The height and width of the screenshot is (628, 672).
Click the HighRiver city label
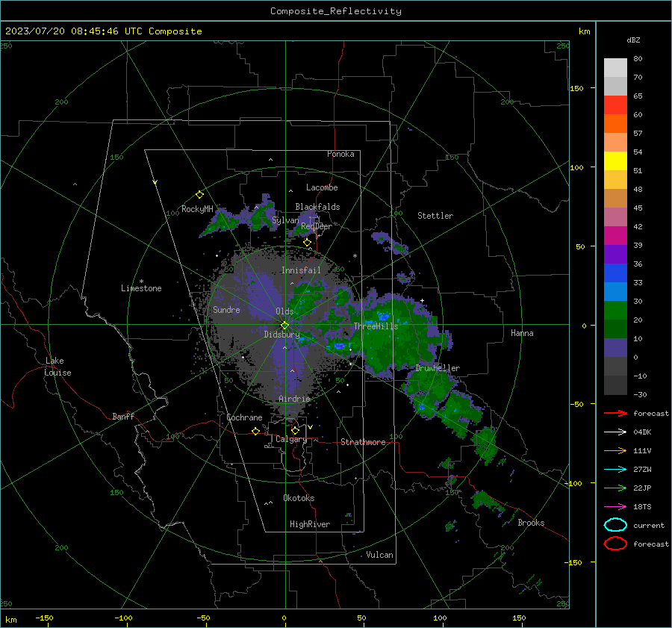310,524
